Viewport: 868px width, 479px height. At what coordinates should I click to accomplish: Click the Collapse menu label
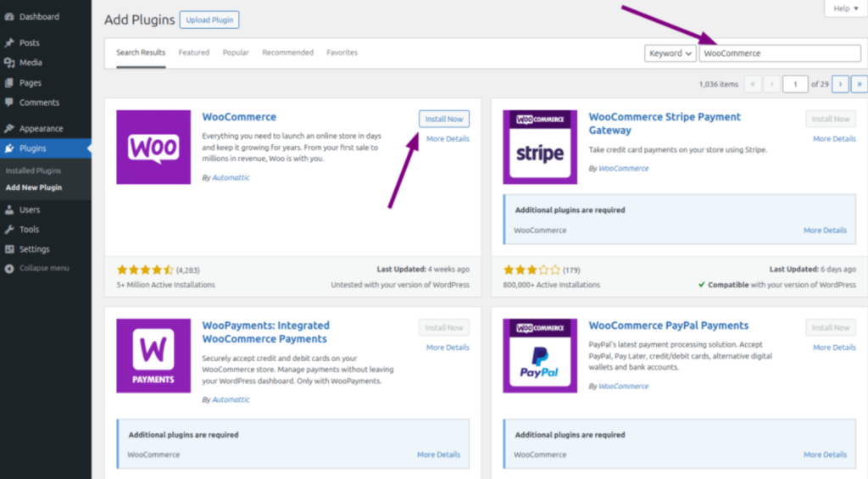44,268
